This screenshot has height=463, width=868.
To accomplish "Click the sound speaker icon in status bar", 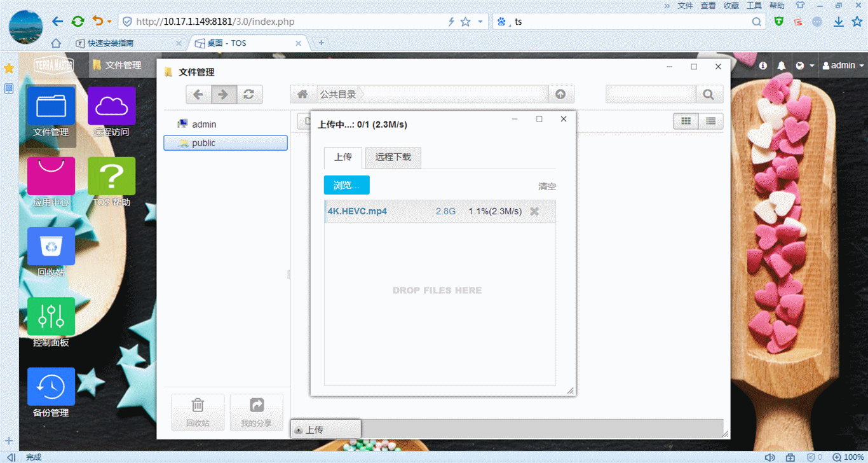I will pos(770,457).
